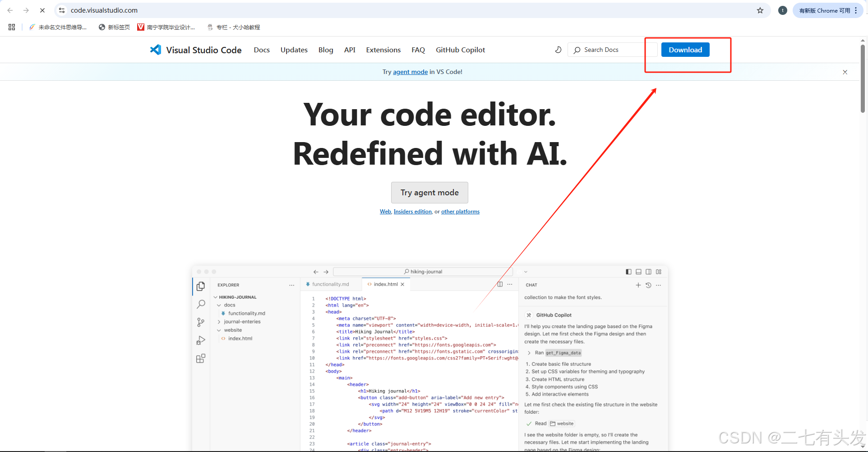Bookmark this page with the star icon

click(760, 10)
